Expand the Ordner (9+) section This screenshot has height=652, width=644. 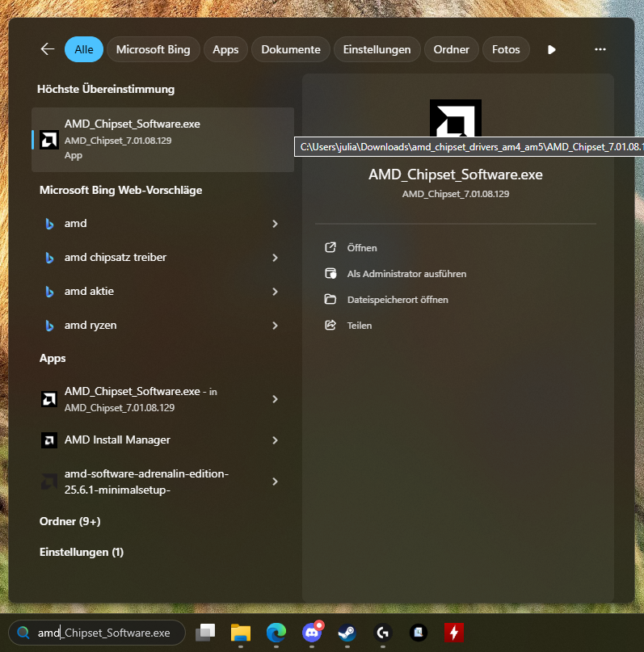69,521
